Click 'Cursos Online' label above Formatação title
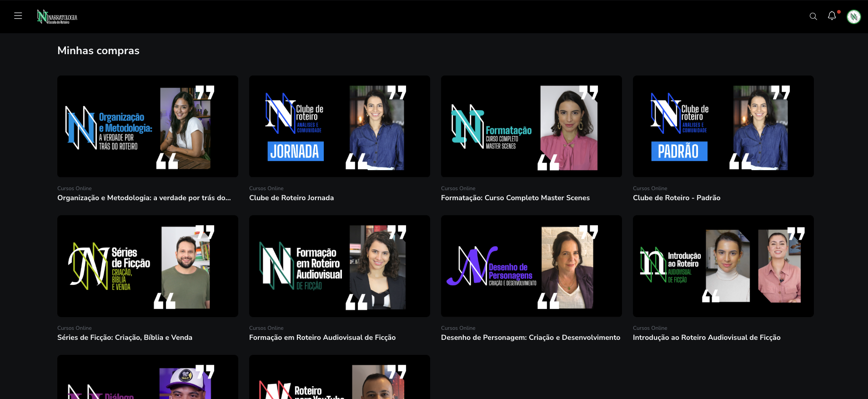 [x=458, y=188]
